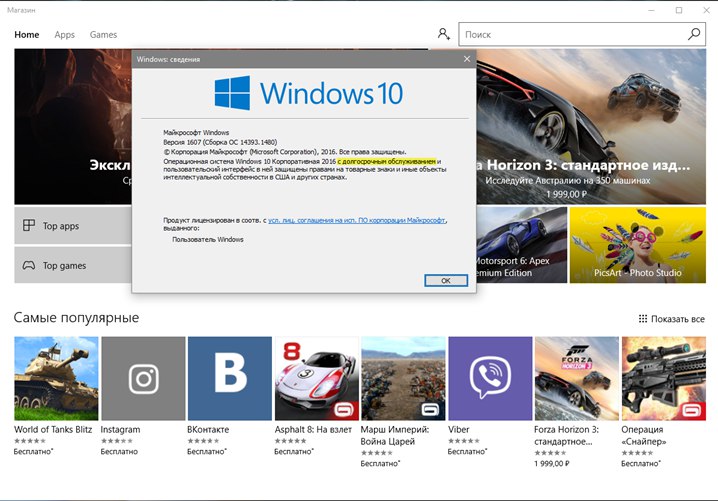The height and width of the screenshot is (501, 718).
Task: Click the Instagram title text
Action: coord(120,430)
